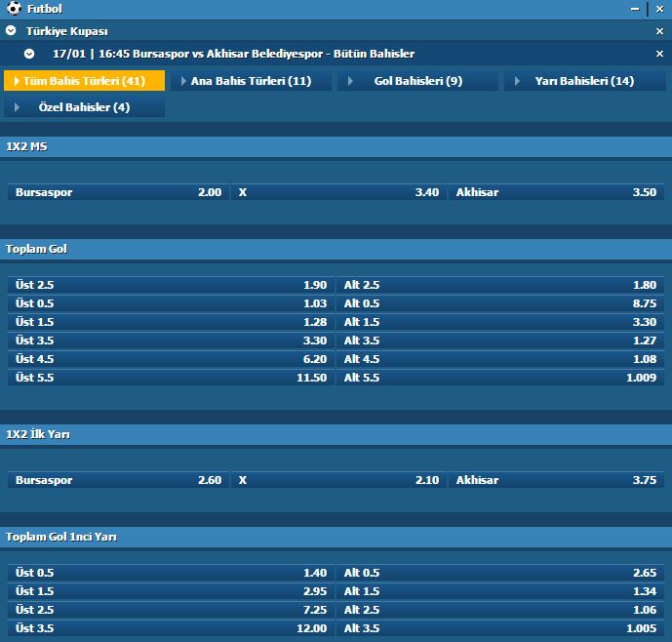Bet Alt 4.5 at 1.08
Image resolution: width=672 pixels, height=642 pixels.
pyautogui.click(x=500, y=359)
